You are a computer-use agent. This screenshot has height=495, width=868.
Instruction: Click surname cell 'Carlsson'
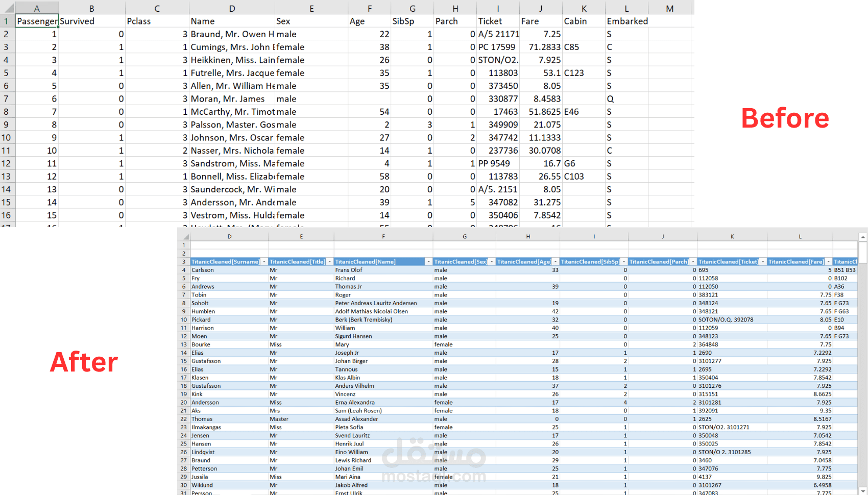point(229,270)
